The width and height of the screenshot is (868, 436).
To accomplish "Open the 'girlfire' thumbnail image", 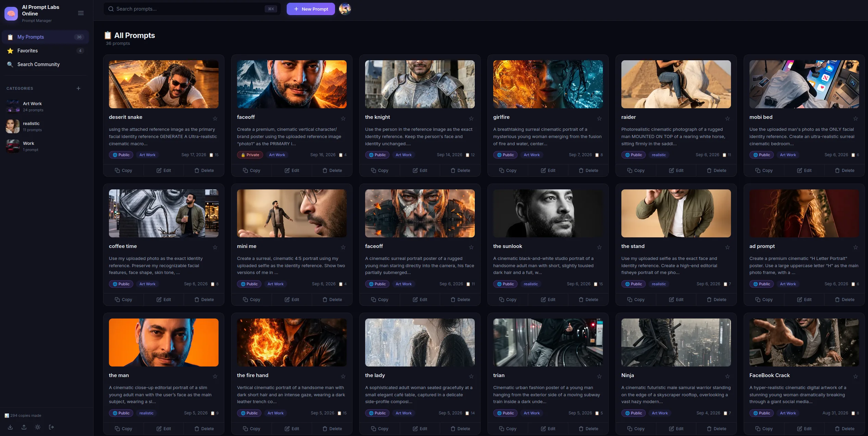I will (548, 84).
